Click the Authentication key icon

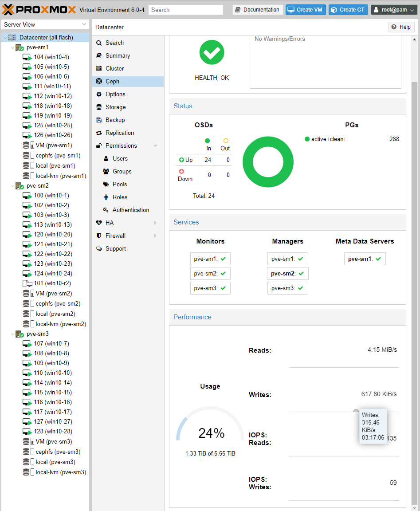[x=106, y=210]
